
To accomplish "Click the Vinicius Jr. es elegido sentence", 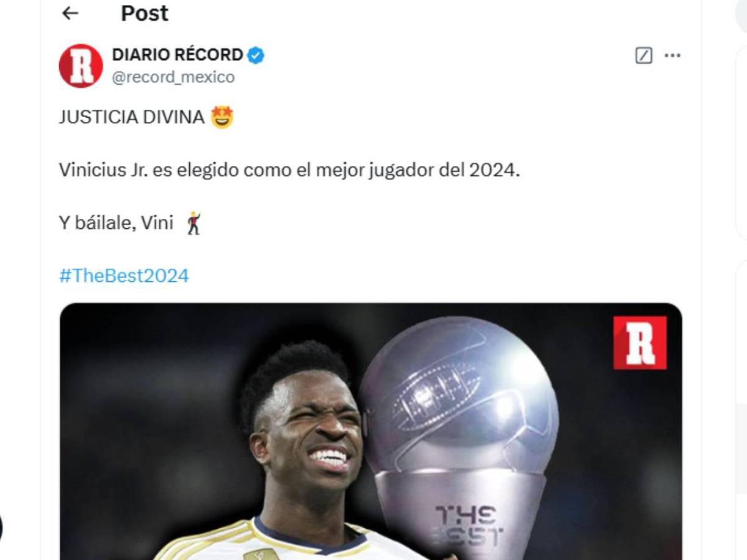I will 289,170.
